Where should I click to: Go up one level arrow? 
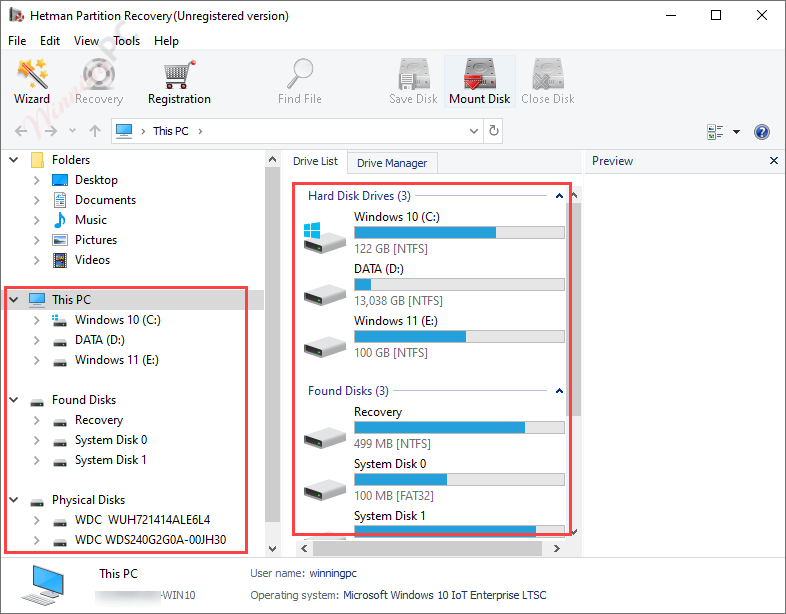point(95,131)
